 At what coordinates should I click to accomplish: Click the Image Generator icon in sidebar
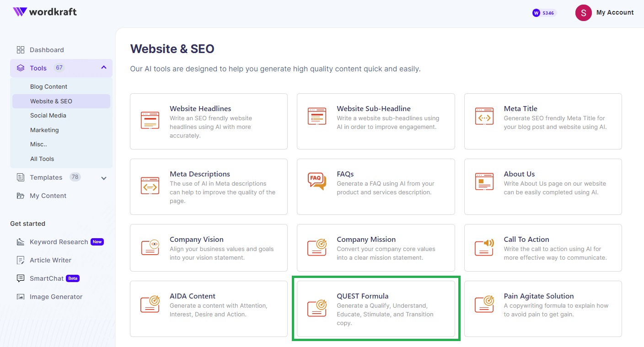[21, 297]
